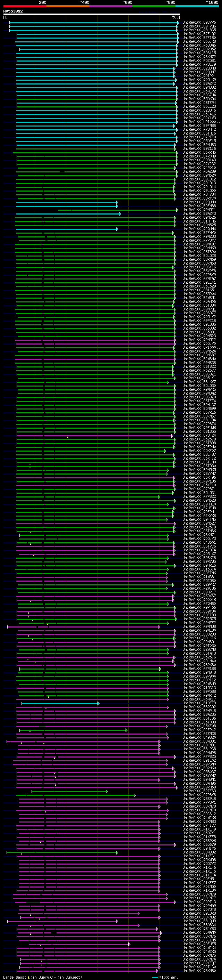Select label UniRef100_A9NZG3

pos(199,237)
